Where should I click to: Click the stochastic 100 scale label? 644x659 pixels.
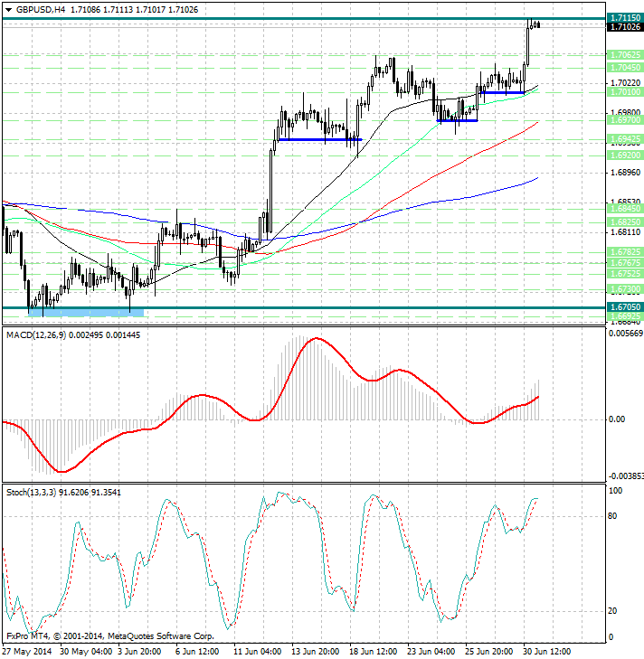[x=615, y=491]
